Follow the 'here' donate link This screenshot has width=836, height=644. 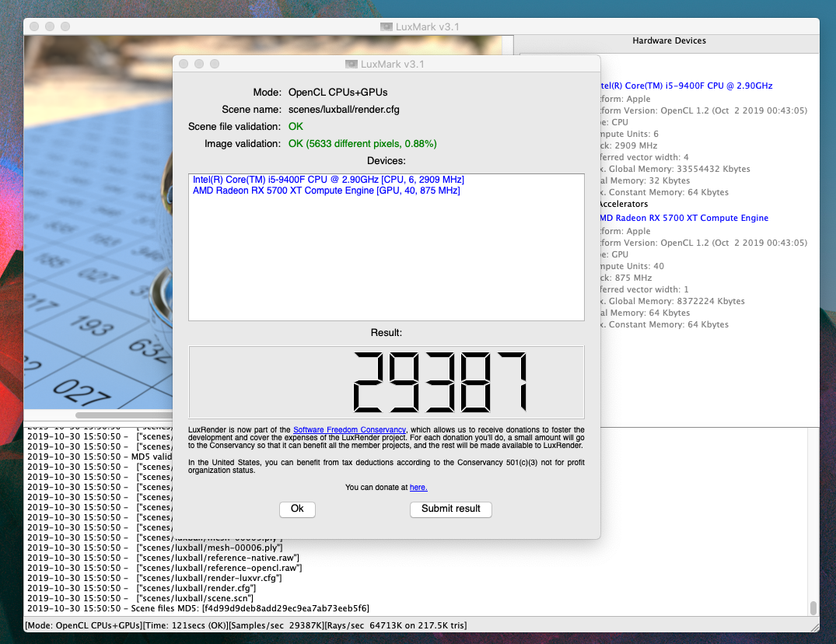click(x=418, y=488)
